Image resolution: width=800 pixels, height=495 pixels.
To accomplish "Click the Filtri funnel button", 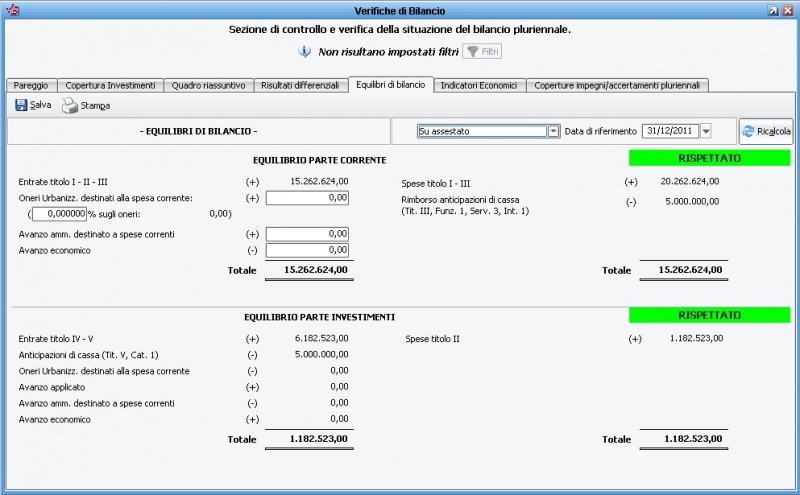I will click(x=482, y=51).
